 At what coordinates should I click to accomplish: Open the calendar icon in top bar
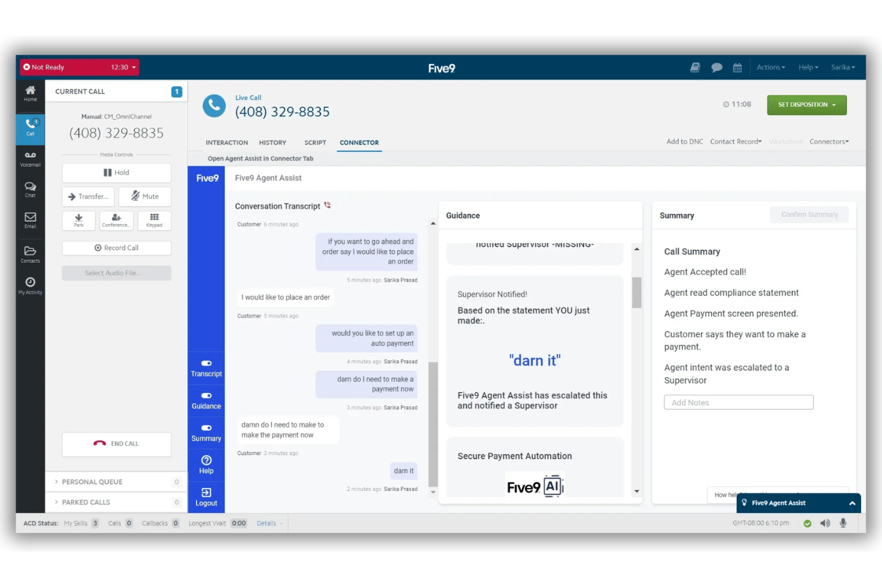click(737, 67)
